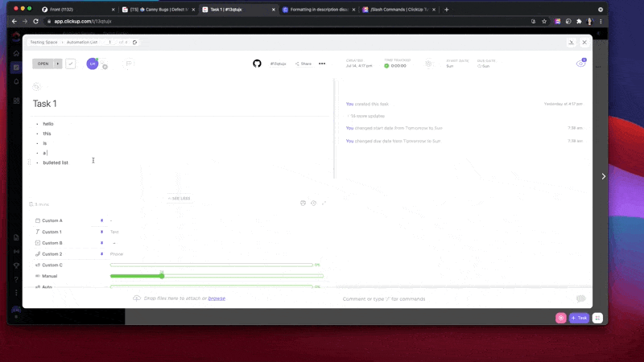Viewport: 644px width, 362px height.
Task: Open the Chrome extensions puzzle icon
Action: tap(579, 22)
